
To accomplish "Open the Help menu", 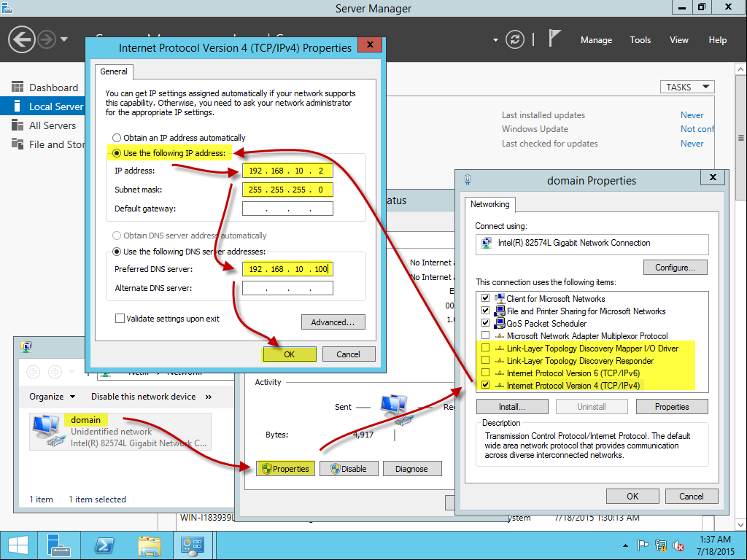I will pos(718,40).
